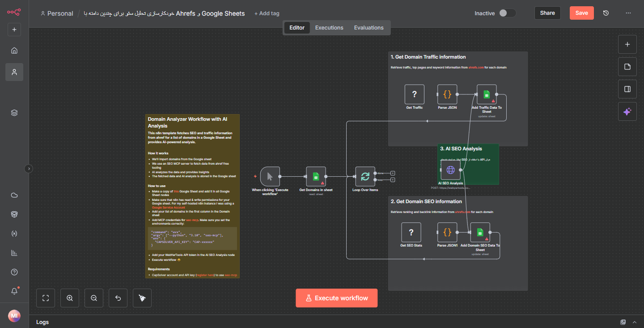Toggle the Inactive workflow activation switch
The image size is (644, 328).
click(507, 13)
